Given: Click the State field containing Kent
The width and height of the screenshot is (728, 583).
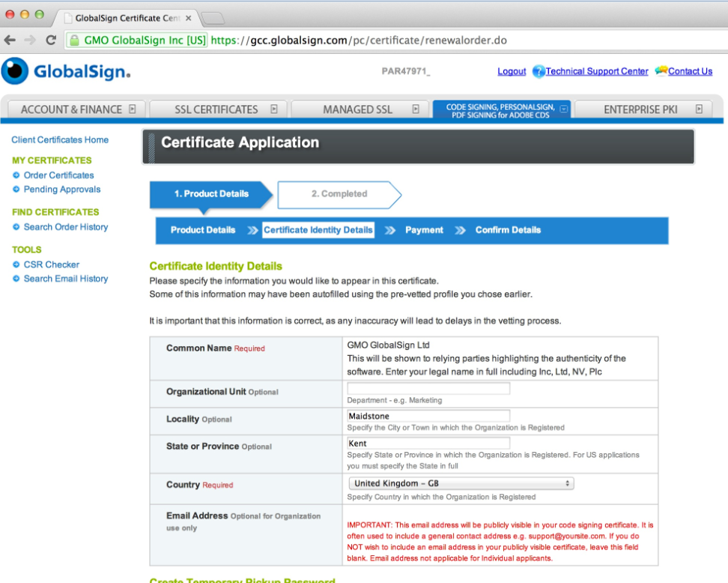Looking at the screenshot, I should tap(428, 443).
